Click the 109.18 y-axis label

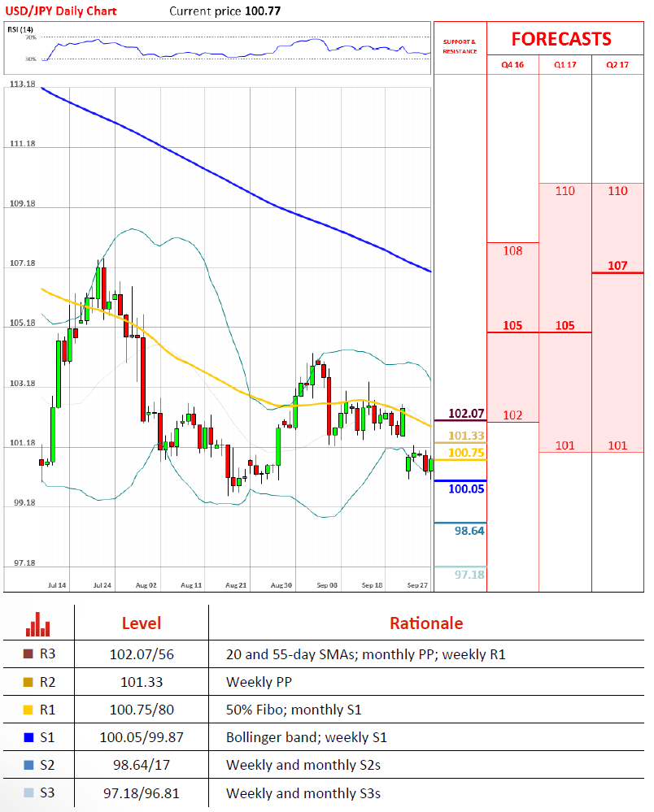[x=22, y=203]
